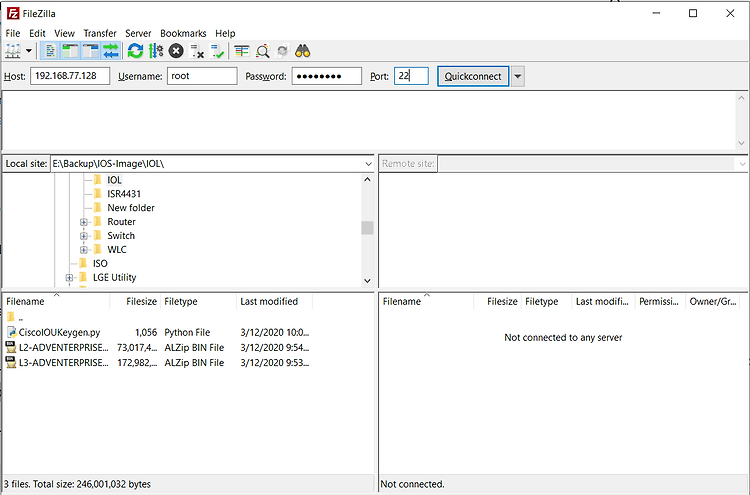This screenshot has width=750, height=495.
Task: Select the L2-ADVENTERPRISE file row
Action: coord(158,348)
